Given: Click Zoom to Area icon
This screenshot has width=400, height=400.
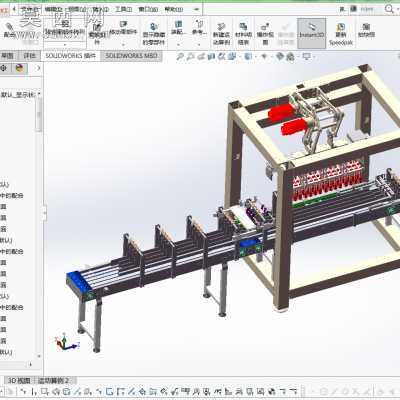Looking at the screenshot, I should click(191, 57).
